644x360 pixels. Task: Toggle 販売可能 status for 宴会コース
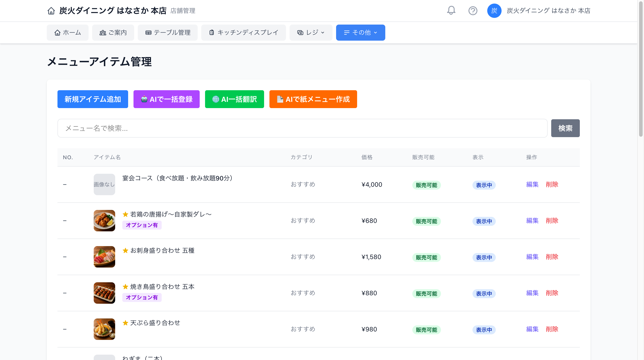click(x=426, y=185)
